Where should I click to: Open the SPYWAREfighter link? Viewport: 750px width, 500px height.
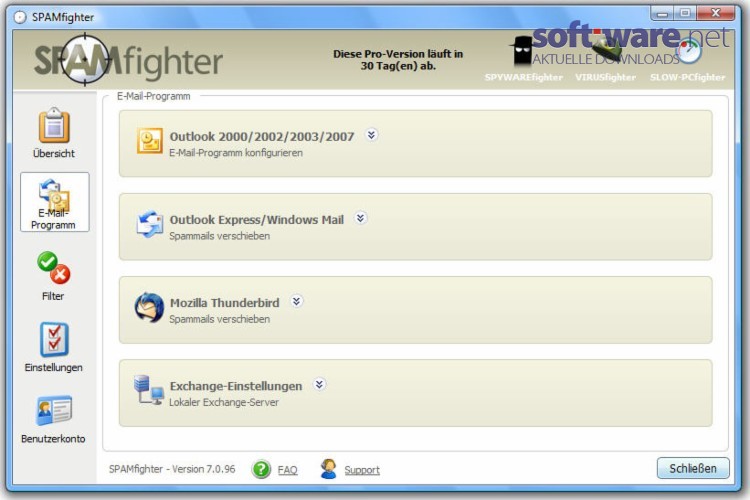[524, 77]
